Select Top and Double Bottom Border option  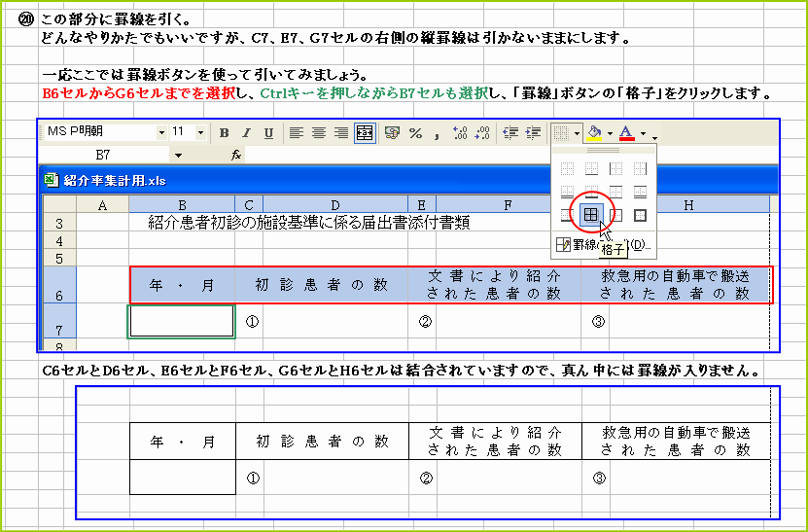pyautogui.click(x=640, y=192)
